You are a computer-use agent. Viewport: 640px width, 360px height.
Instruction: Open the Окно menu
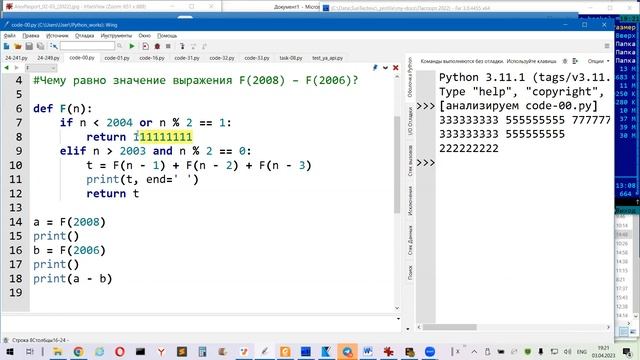pos(144,36)
